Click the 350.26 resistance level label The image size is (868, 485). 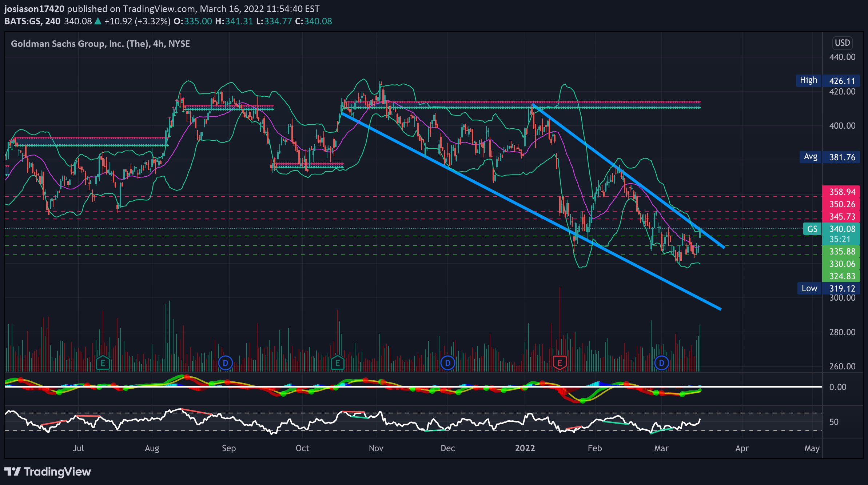click(x=841, y=204)
